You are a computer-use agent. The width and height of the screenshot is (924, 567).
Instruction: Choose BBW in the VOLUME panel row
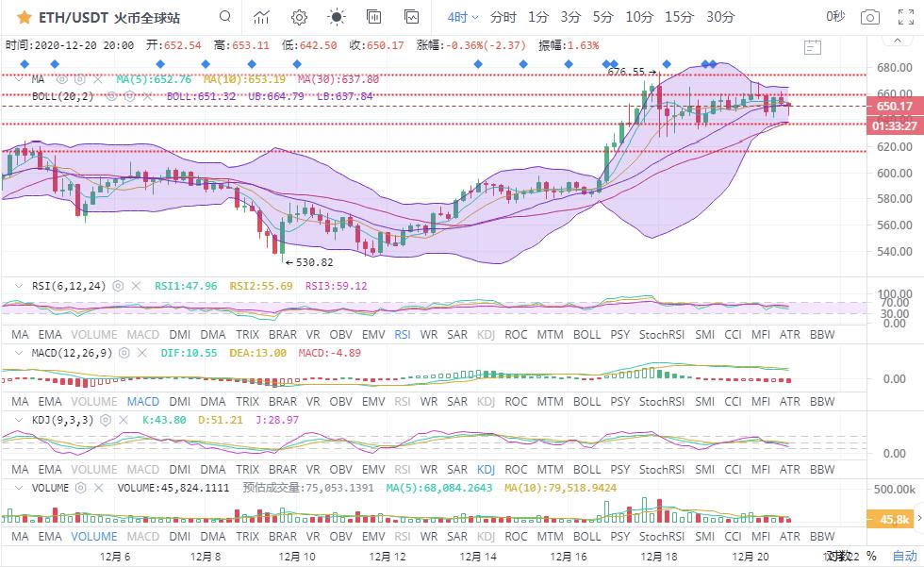pos(822,537)
